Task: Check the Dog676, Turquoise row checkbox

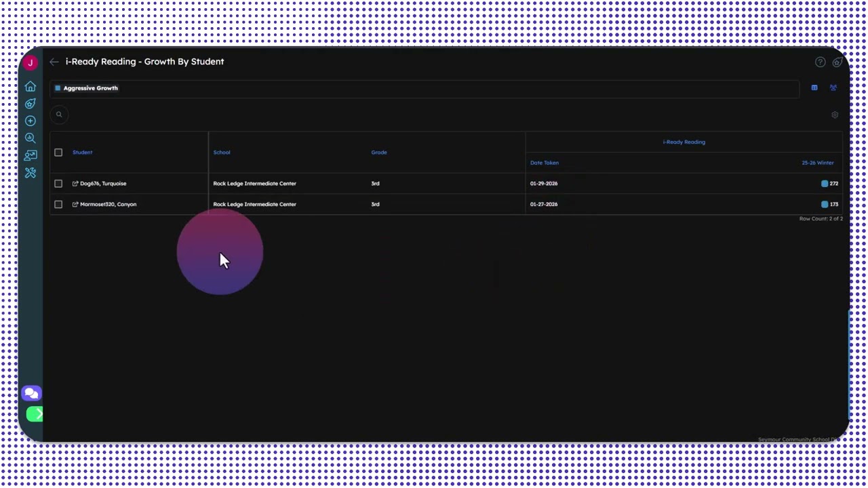Action: [x=58, y=184]
